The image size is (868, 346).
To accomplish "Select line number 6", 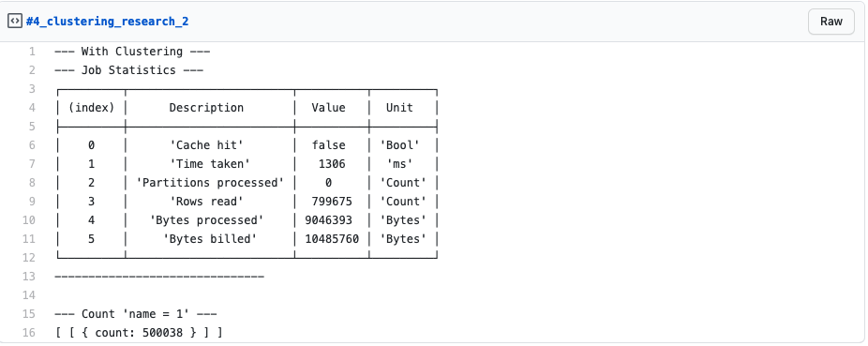I will [32, 145].
